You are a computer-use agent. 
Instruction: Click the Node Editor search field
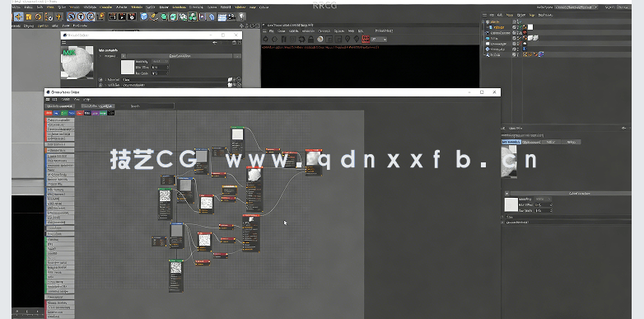(x=152, y=106)
